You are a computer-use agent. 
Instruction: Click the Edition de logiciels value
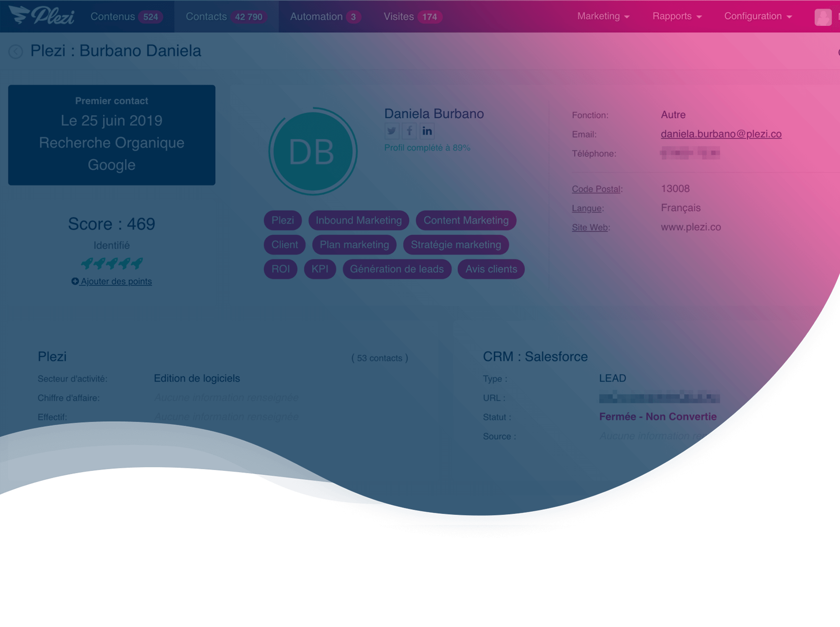(197, 378)
